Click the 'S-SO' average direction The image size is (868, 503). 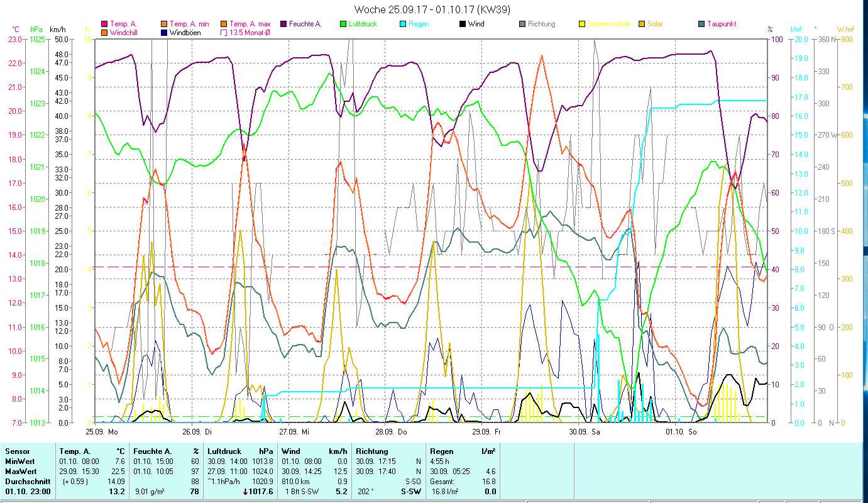coord(412,482)
